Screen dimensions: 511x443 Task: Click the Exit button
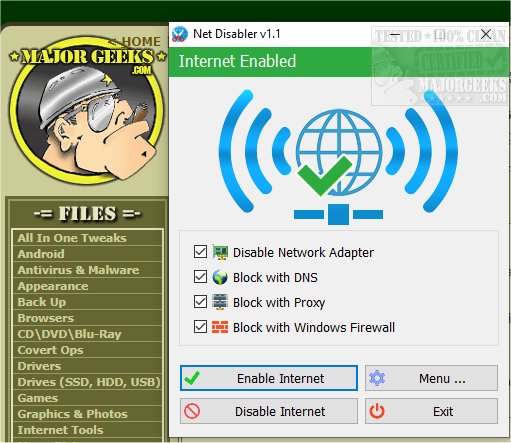[431, 411]
